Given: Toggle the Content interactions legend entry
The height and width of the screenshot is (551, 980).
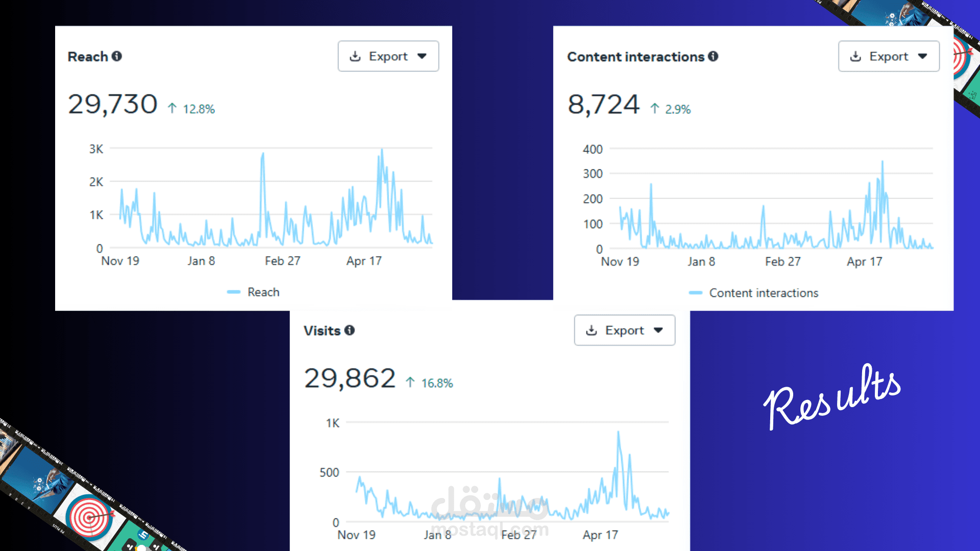Looking at the screenshot, I should point(753,293).
